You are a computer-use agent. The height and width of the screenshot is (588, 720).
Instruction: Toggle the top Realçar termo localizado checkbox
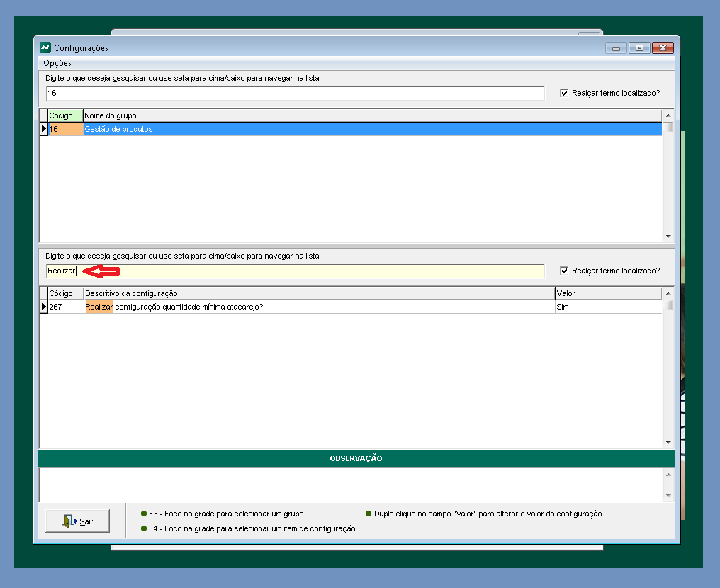coord(564,93)
